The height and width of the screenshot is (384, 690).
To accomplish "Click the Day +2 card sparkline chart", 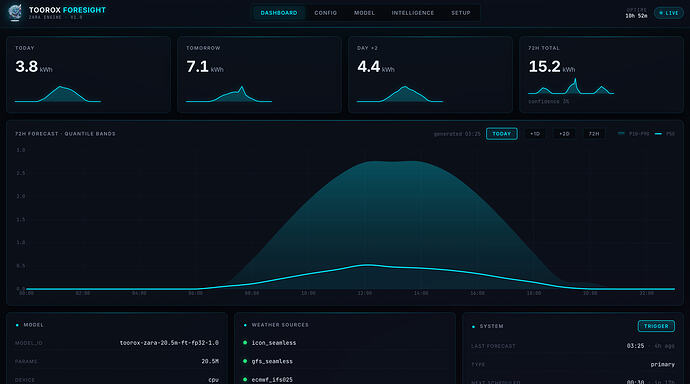I will (x=400, y=94).
